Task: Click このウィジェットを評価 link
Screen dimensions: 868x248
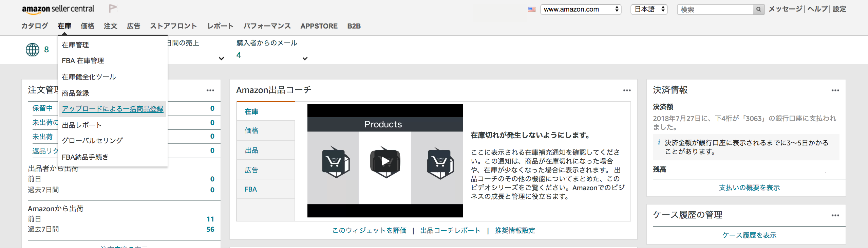Action: pos(369,230)
